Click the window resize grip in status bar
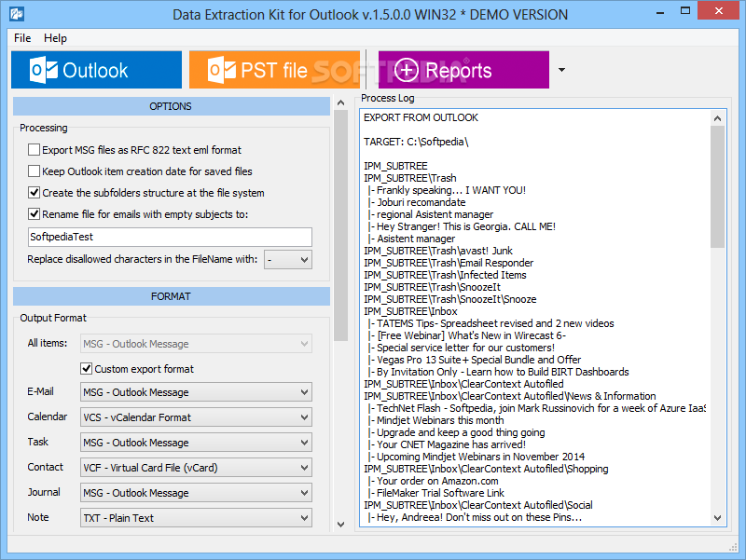Image resolution: width=746 pixels, height=560 pixels. pyautogui.click(x=733, y=547)
